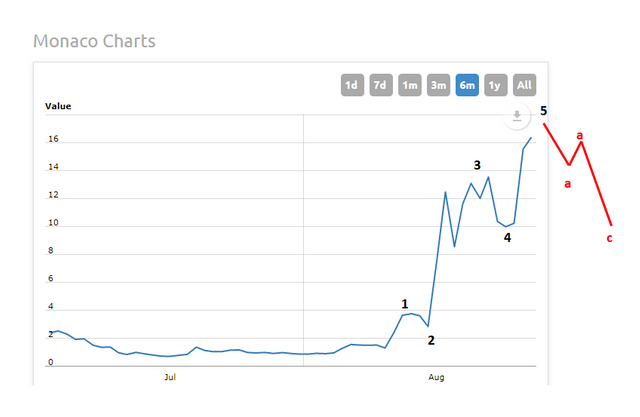Click the download chart icon
The height and width of the screenshot is (417, 640).
point(516,117)
